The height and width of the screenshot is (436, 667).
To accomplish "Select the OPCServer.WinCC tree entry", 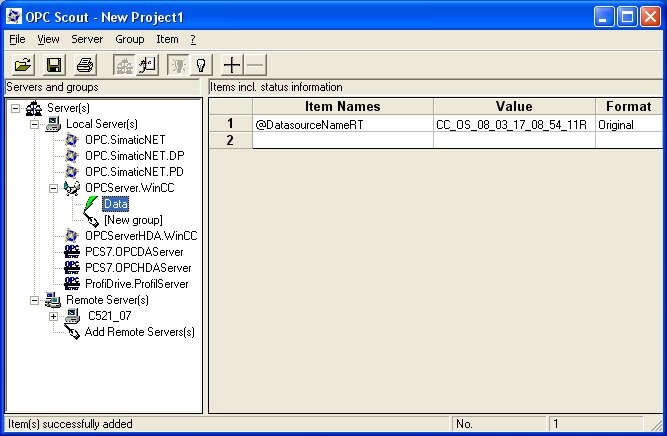I will point(130,188).
